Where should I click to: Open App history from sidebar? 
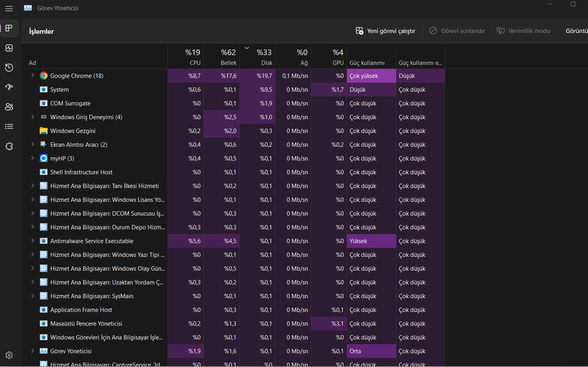tap(9, 68)
